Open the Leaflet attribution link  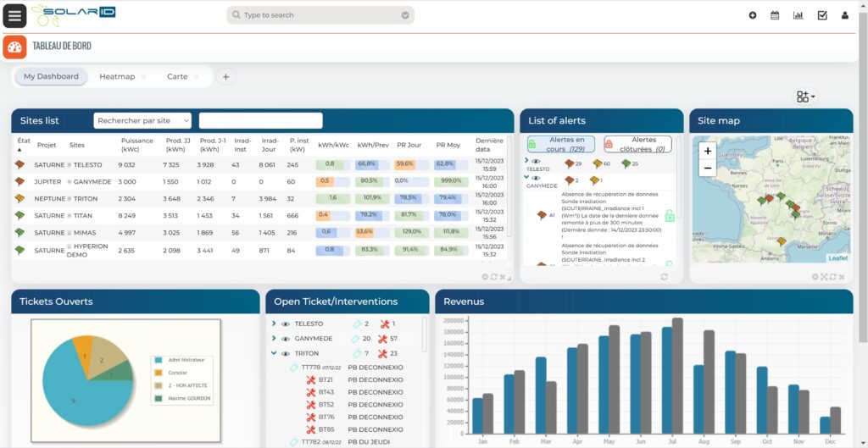click(837, 257)
